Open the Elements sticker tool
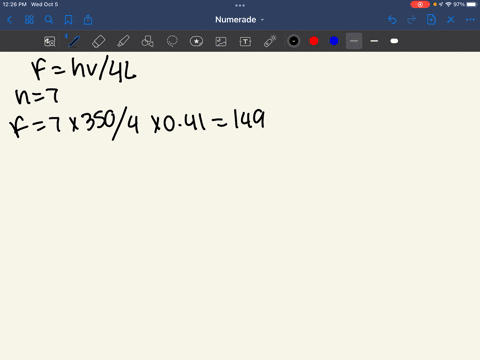The width and height of the screenshot is (480, 360). (196, 41)
